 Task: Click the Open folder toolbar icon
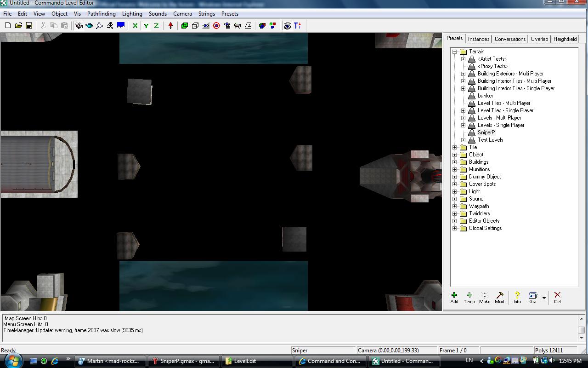(x=18, y=26)
